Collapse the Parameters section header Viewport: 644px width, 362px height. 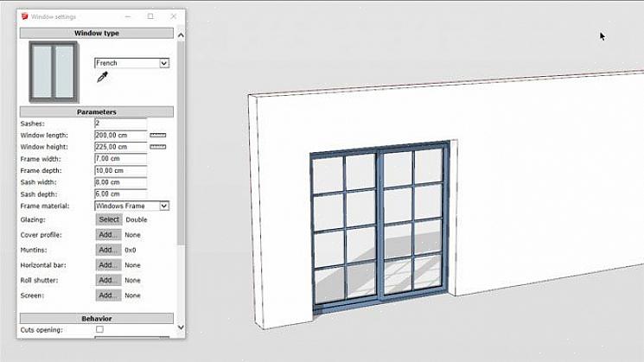96,112
